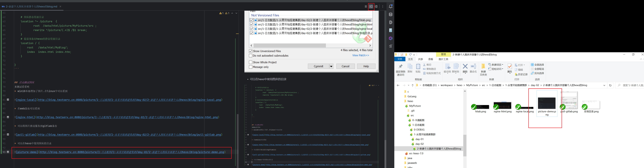Select GoLang folder in Explorer tree
The width and height of the screenshot is (644, 168).
[412, 96]
